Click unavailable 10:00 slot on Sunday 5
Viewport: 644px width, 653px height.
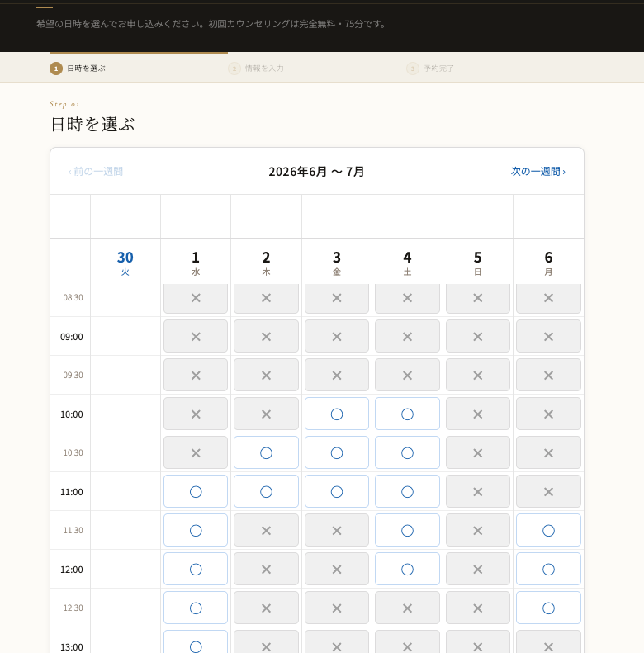point(478,414)
